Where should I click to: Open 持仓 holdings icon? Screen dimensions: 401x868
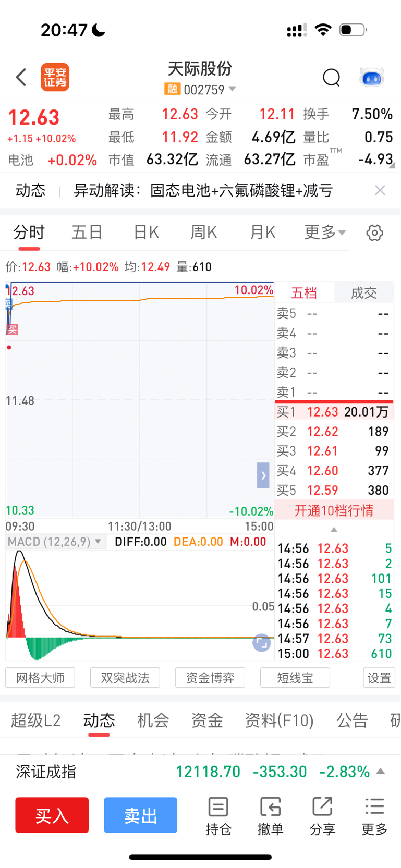click(218, 816)
